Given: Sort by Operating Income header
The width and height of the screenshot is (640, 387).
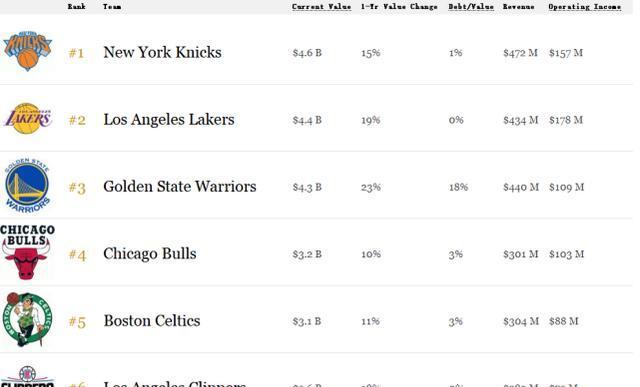Looking at the screenshot, I should point(584,7).
